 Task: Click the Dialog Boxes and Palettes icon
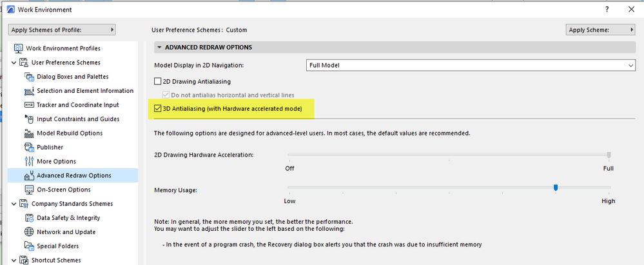[x=29, y=77]
